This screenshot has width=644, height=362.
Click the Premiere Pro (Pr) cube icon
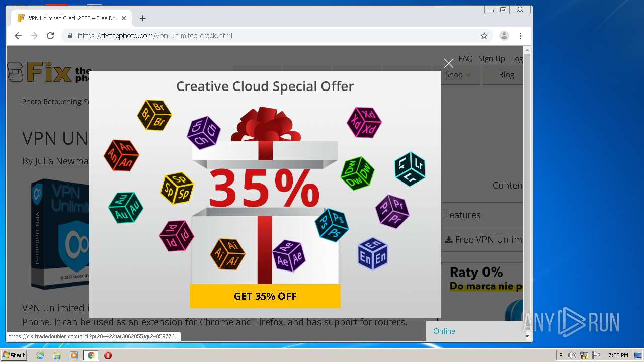(392, 211)
